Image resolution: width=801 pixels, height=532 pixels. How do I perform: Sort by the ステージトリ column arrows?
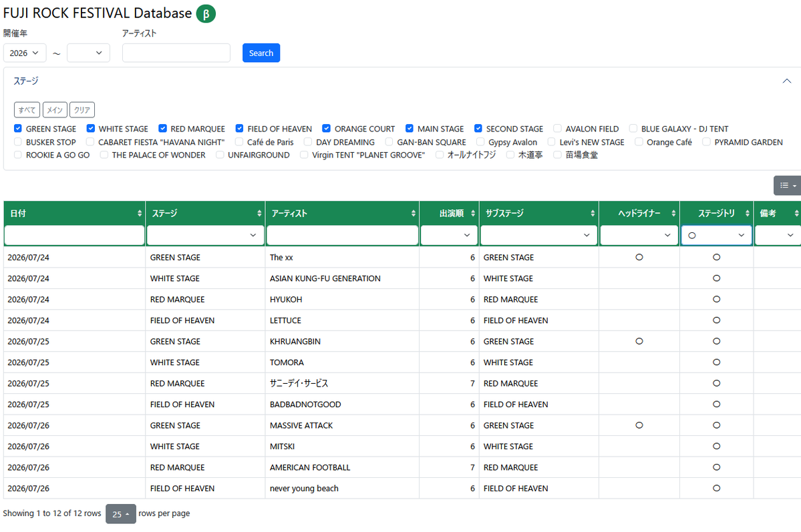(748, 214)
